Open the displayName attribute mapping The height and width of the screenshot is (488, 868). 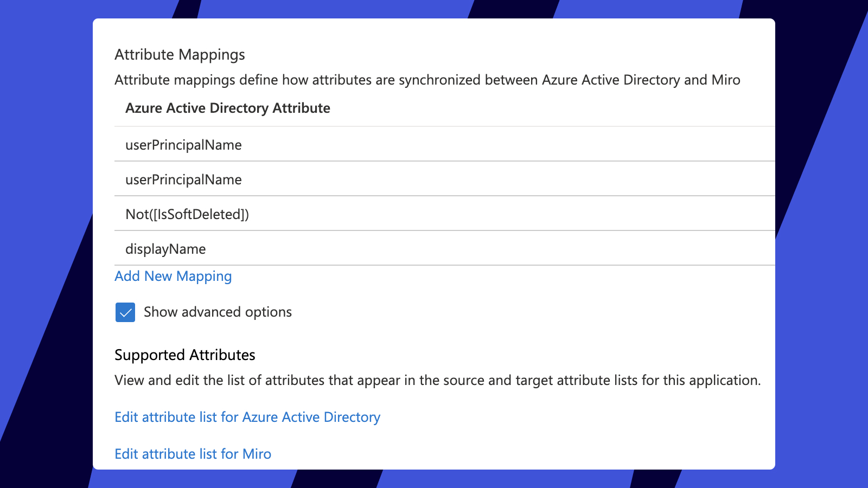165,249
